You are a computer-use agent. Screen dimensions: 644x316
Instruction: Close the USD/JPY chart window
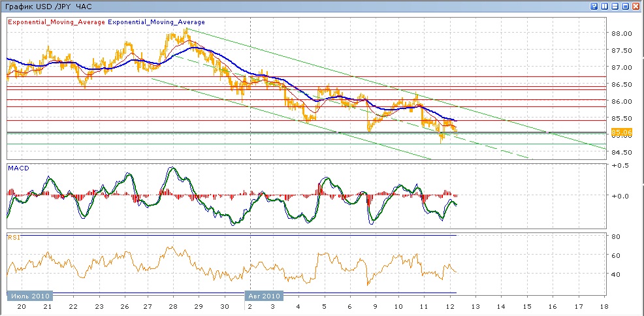636,6
